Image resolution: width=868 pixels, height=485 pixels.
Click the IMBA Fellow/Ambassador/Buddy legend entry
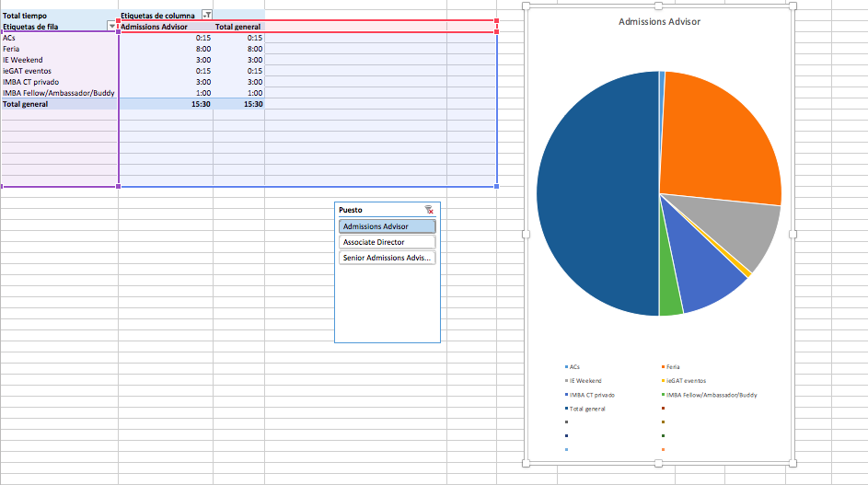tap(709, 396)
